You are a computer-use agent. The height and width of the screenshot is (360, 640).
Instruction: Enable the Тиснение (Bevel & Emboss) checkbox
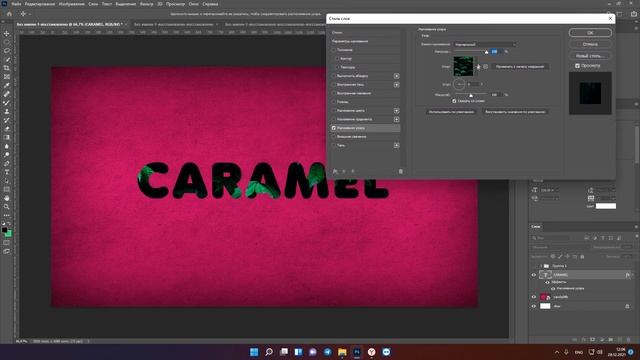(x=334, y=50)
